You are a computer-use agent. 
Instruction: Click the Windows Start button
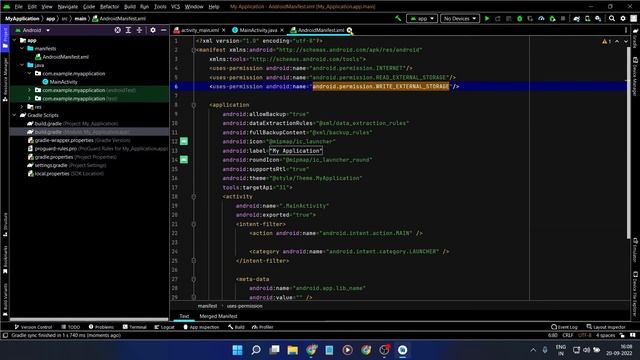pos(237,350)
